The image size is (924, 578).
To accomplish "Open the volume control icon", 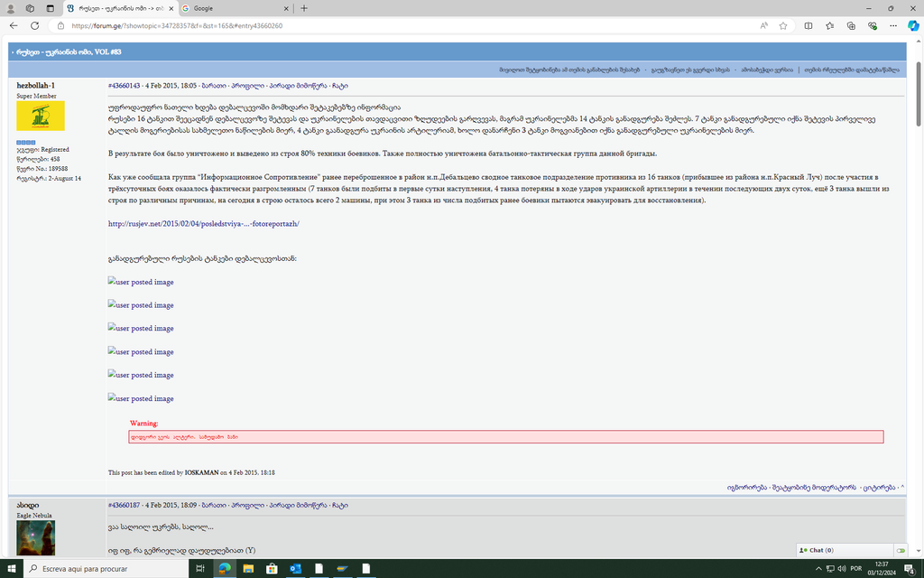I will 842,569.
